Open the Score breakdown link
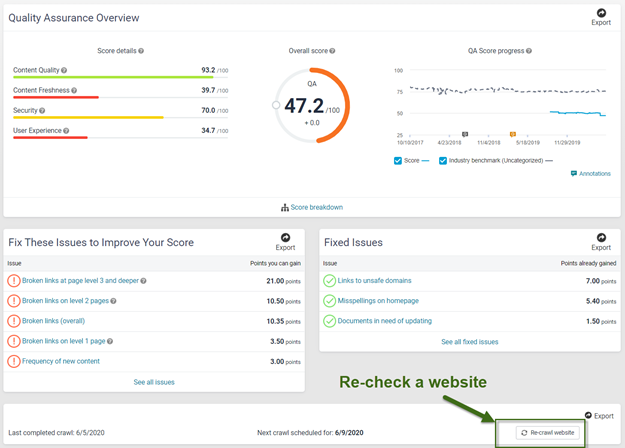 pyautogui.click(x=316, y=207)
